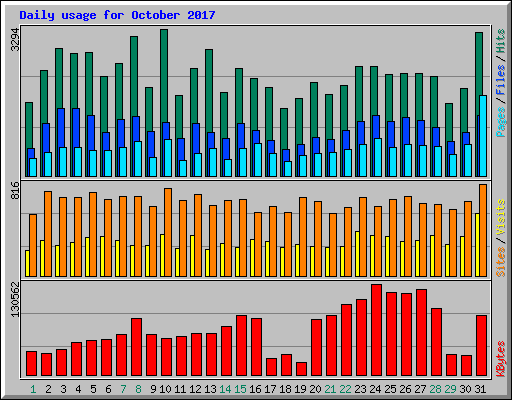This screenshot has height=400, width=512.
Task: Click the chart title 'Daily usage for October 2017'
Action: tap(117, 15)
